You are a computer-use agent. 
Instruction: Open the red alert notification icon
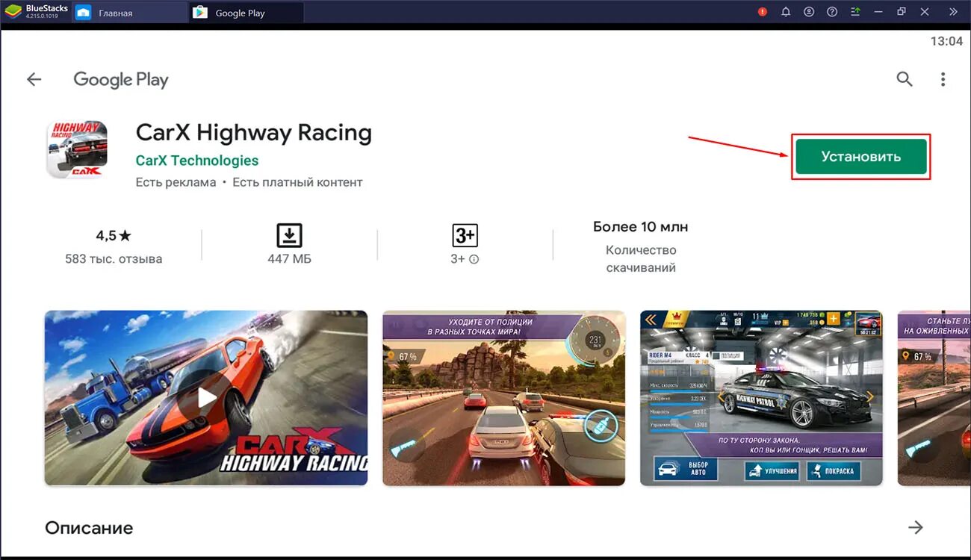763,12
